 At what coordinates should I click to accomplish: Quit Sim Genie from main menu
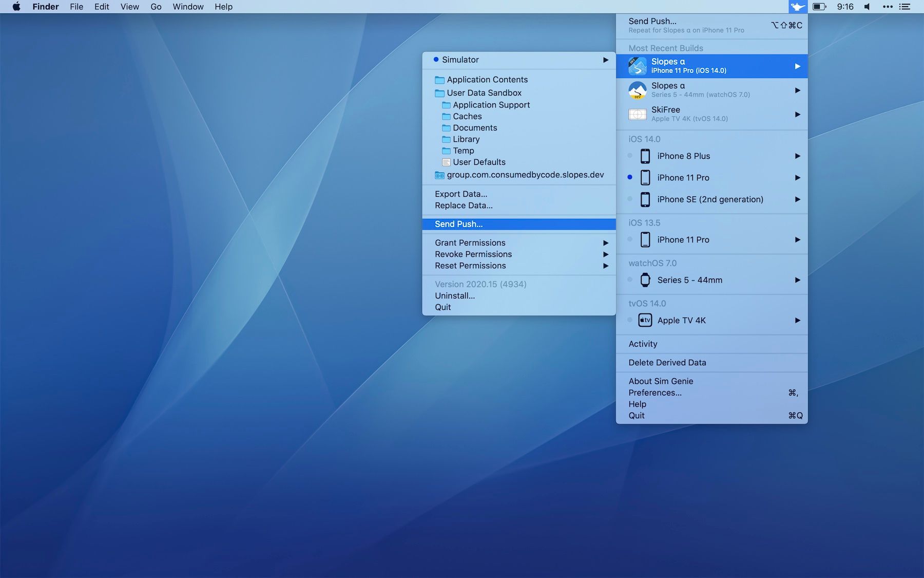(x=711, y=416)
